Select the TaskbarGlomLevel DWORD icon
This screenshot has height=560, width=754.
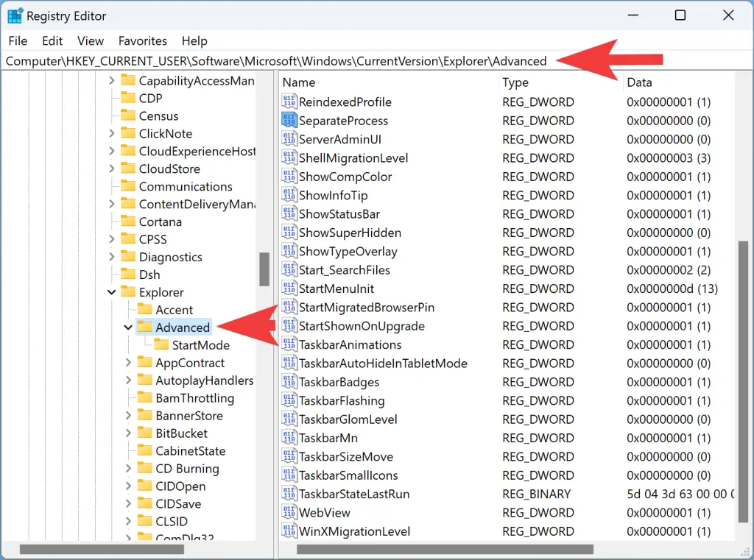click(289, 419)
